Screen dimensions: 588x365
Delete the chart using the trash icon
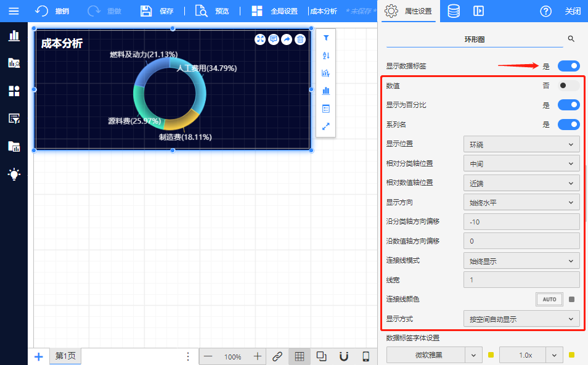(x=300, y=39)
